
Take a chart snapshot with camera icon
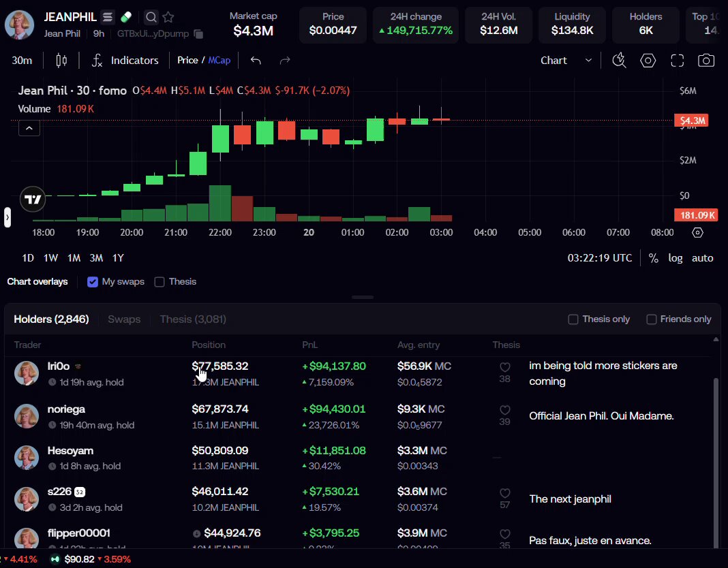click(706, 61)
